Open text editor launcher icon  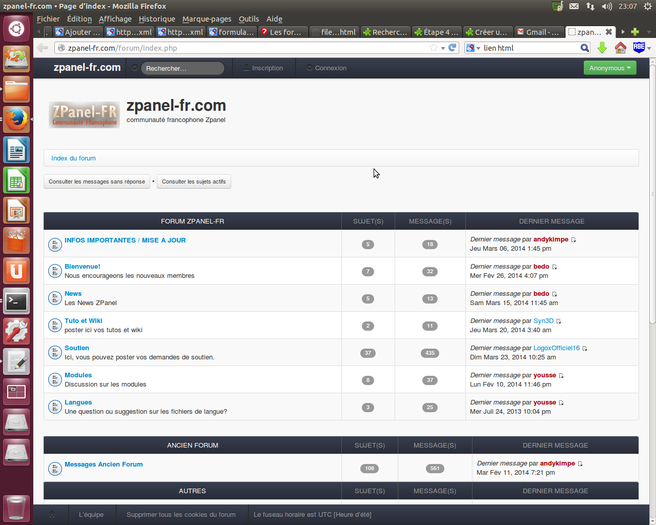[16, 361]
